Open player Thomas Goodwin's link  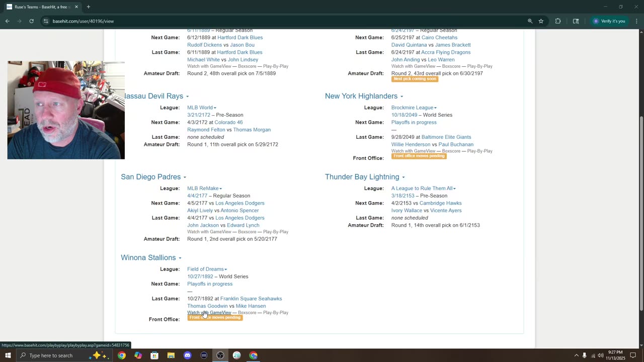(207, 306)
